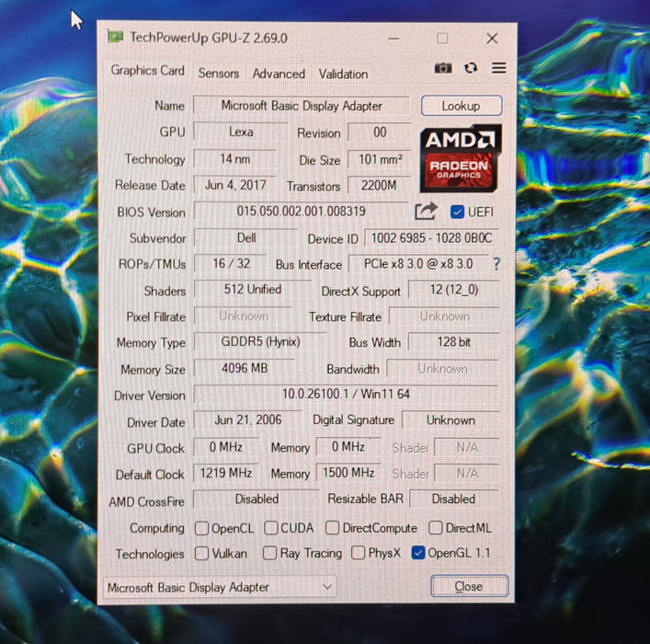Click the GPU field showing Lexa
650x644 pixels.
pos(241,132)
